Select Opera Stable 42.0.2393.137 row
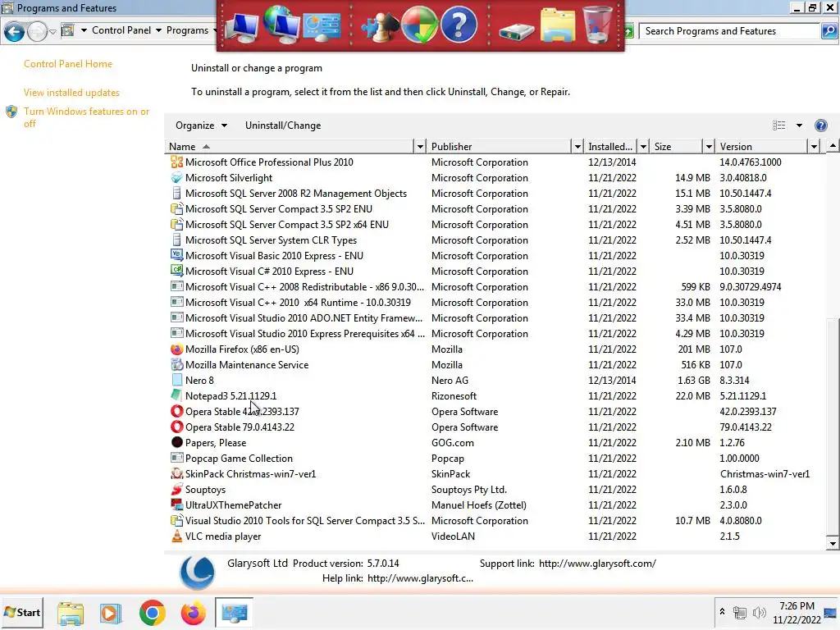 pyautogui.click(x=493, y=412)
